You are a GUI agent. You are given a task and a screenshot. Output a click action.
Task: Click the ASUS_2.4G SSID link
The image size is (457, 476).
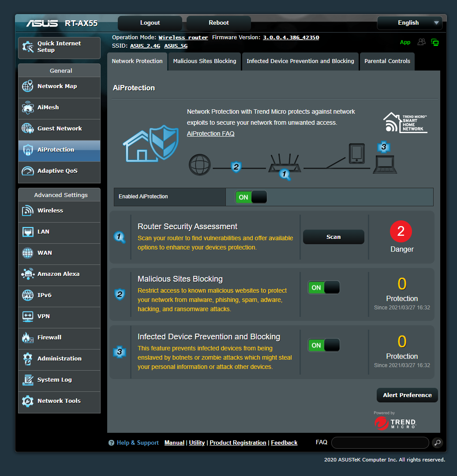[x=145, y=46]
